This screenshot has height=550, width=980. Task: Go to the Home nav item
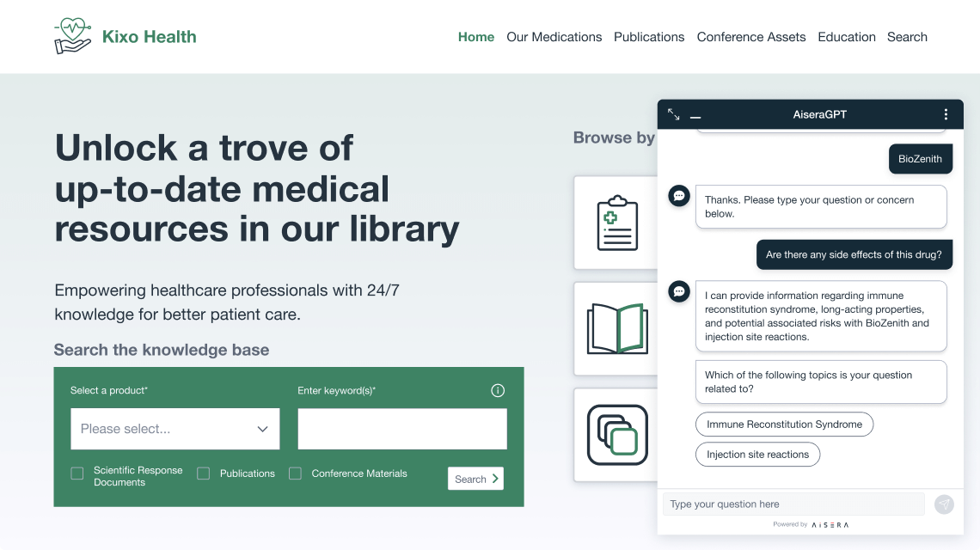(x=476, y=37)
